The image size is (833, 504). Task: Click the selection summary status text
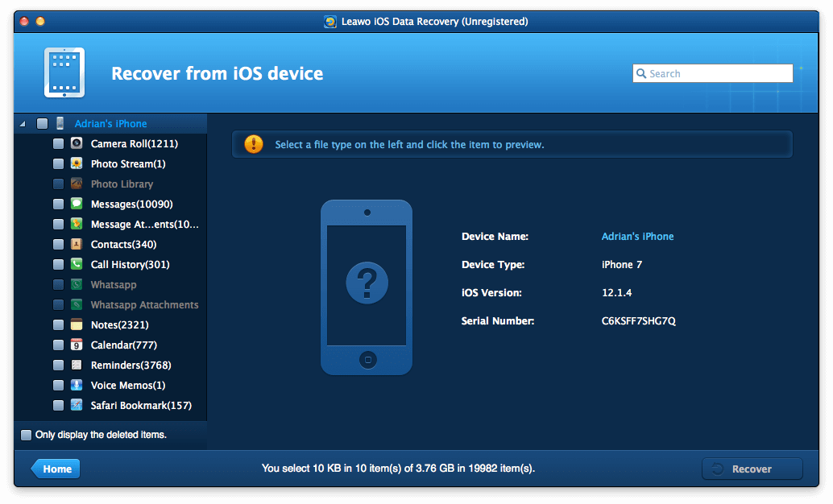pos(399,468)
